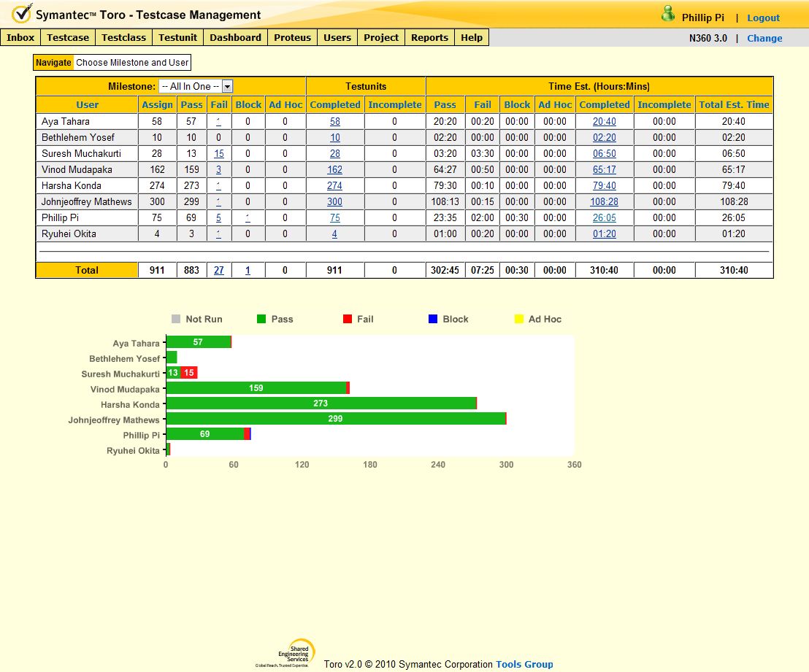Click the green Pass legend swatch
Image resolution: width=809 pixels, height=672 pixels.
coord(261,319)
